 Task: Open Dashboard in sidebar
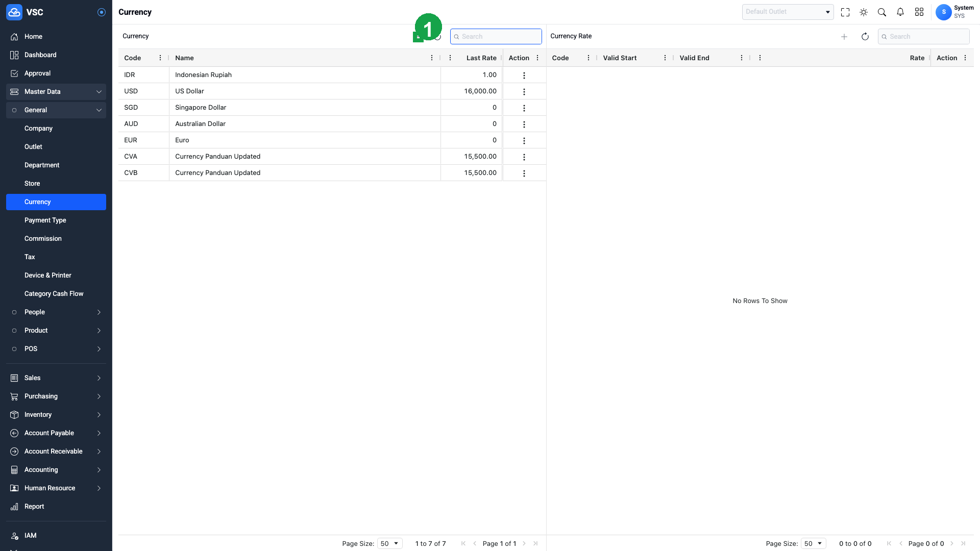(56, 55)
